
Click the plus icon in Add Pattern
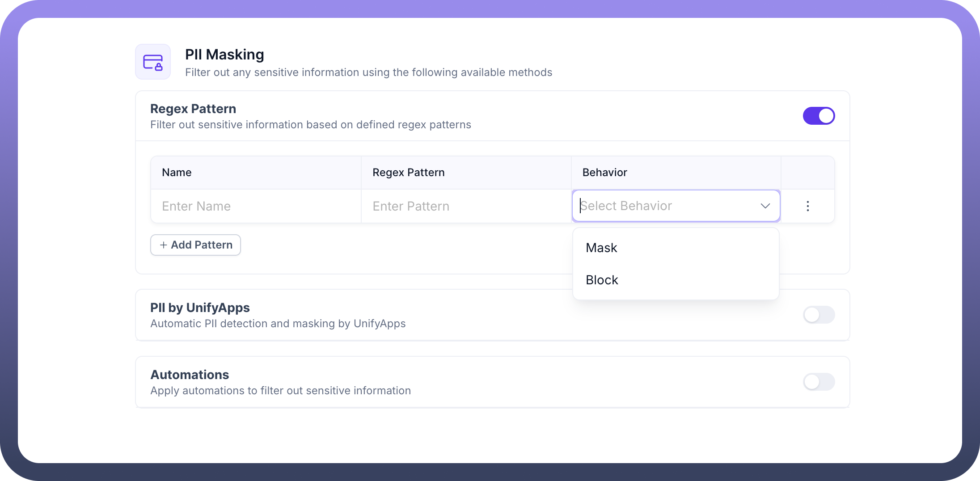pos(164,245)
